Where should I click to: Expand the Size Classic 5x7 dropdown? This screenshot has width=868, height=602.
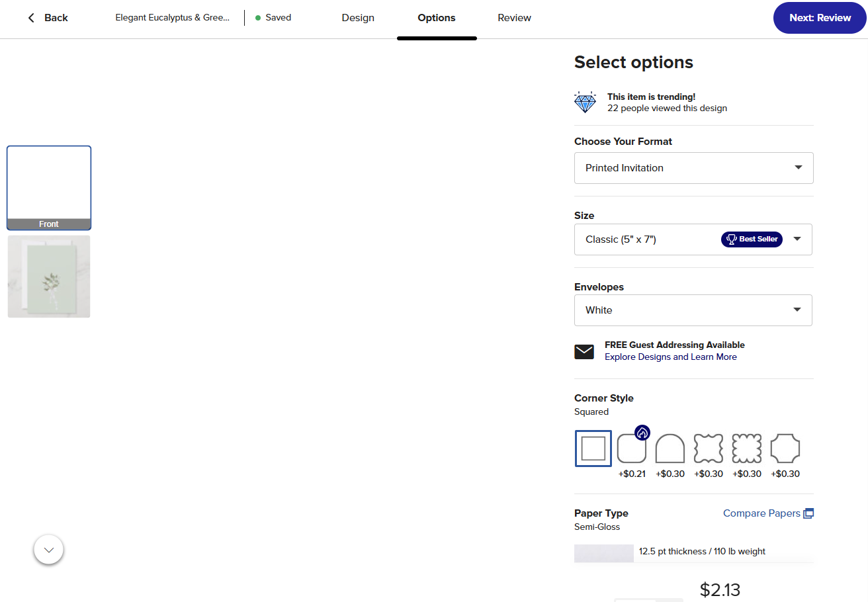pos(693,239)
